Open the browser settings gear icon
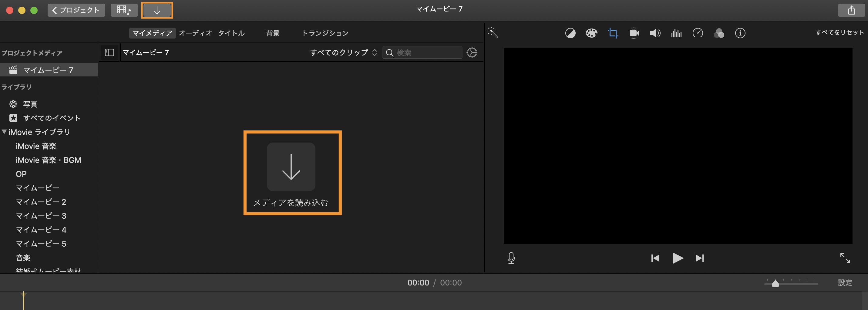The height and width of the screenshot is (310, 868). click(x=472, y=52)
